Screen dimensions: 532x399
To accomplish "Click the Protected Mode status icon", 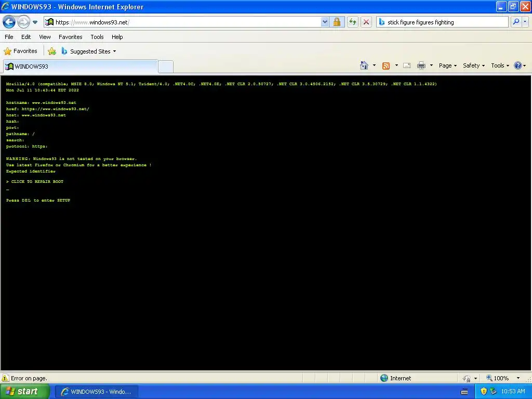I will pos(467,378).
